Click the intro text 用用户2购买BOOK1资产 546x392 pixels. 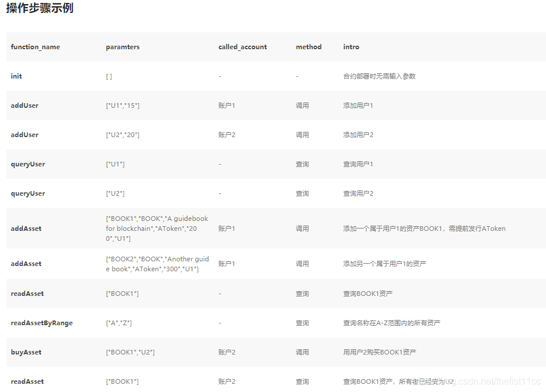click(x=379, y=352)
